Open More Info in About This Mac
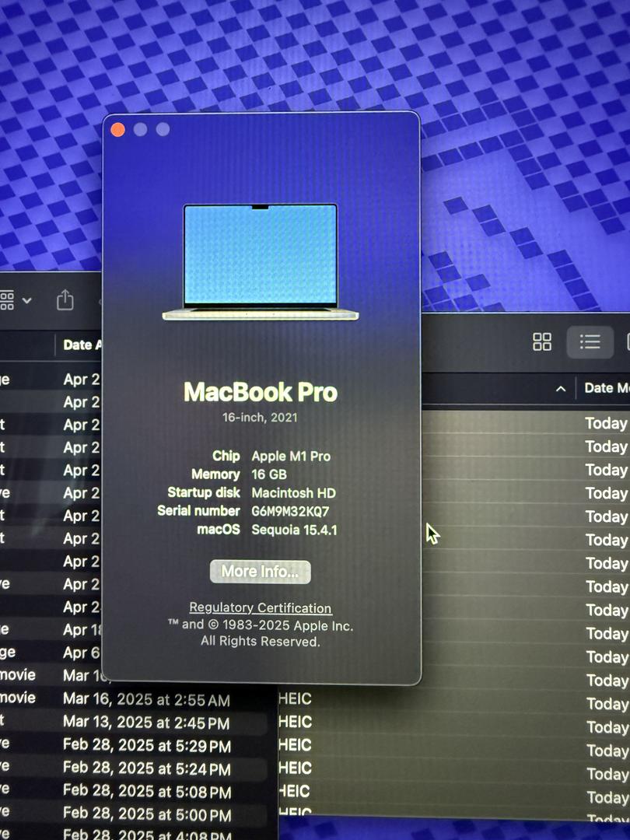Image resolution: width=630 pixels, height=840 pixels. (261, 572)
